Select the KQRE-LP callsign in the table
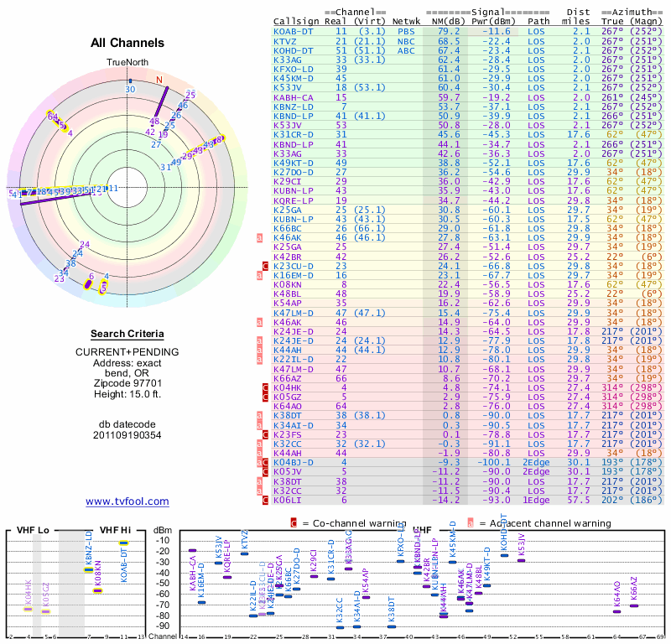 coord(293,200)
